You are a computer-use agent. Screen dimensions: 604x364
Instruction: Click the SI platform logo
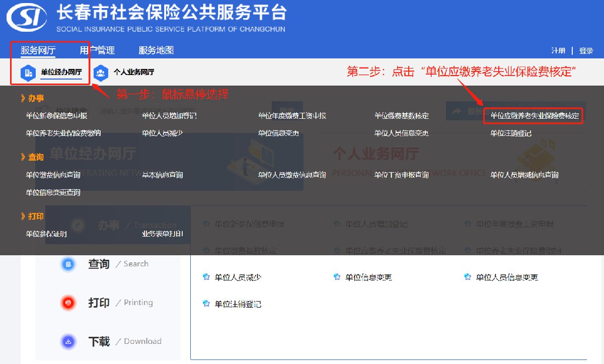pyautogui.click(x=28, y=19)
